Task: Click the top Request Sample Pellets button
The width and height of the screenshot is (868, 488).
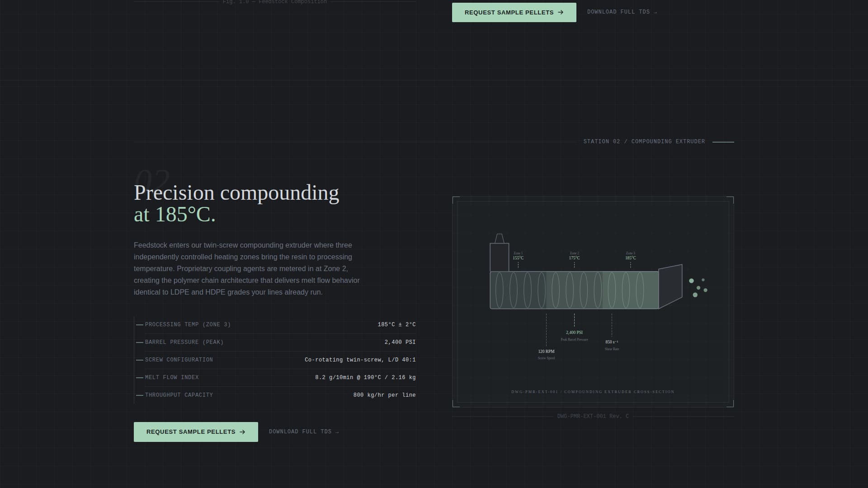Action: point(514,12)
